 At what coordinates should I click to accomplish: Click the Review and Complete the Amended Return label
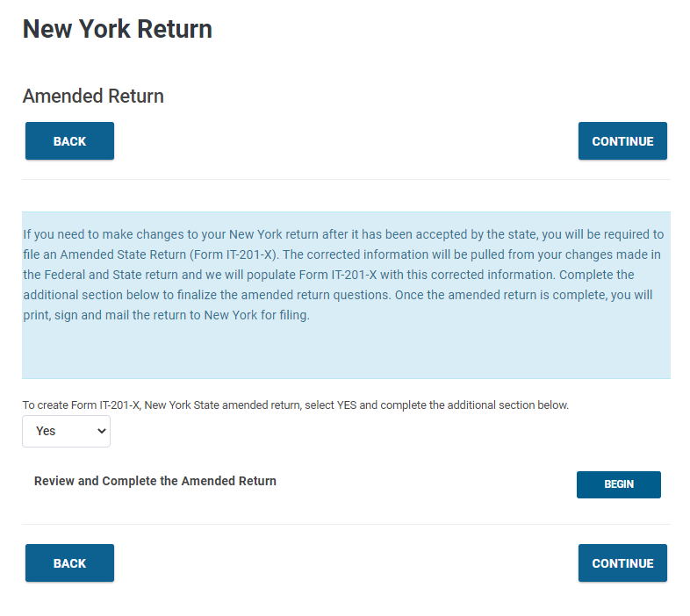click(155, 481)
